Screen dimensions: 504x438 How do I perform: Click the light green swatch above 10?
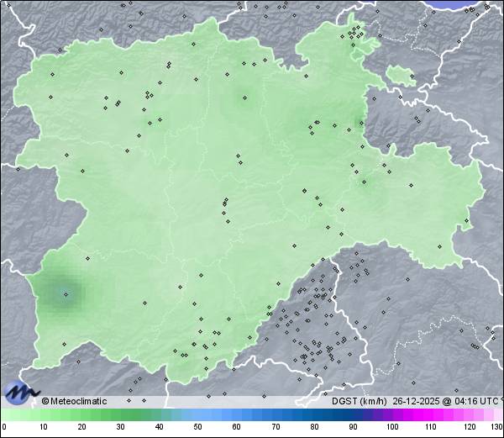(42, 414)
